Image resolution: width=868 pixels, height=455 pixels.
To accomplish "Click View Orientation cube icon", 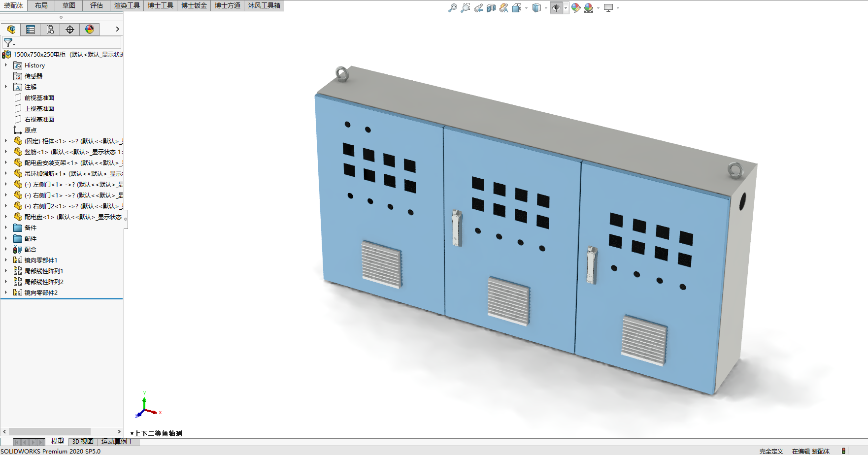I will coord(516,8).
